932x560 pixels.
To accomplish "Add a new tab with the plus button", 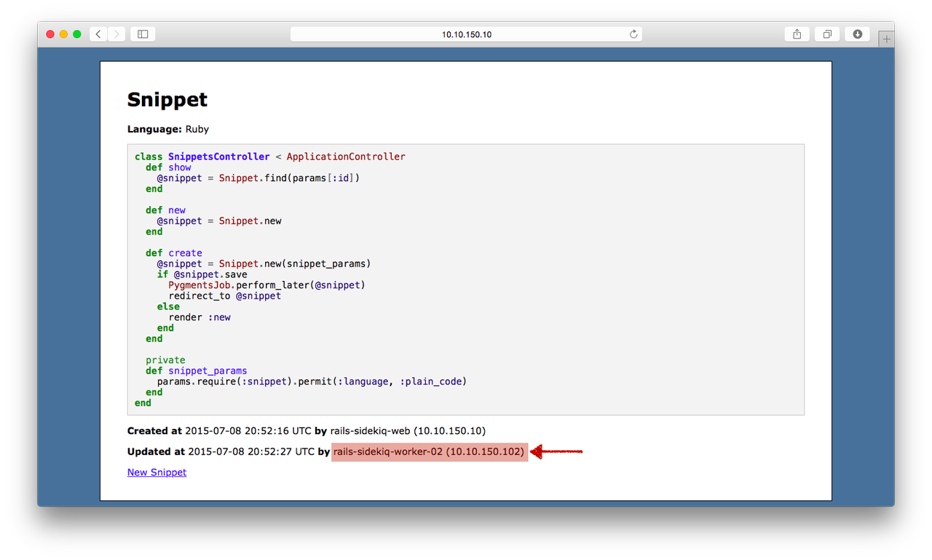I will 886,39.
